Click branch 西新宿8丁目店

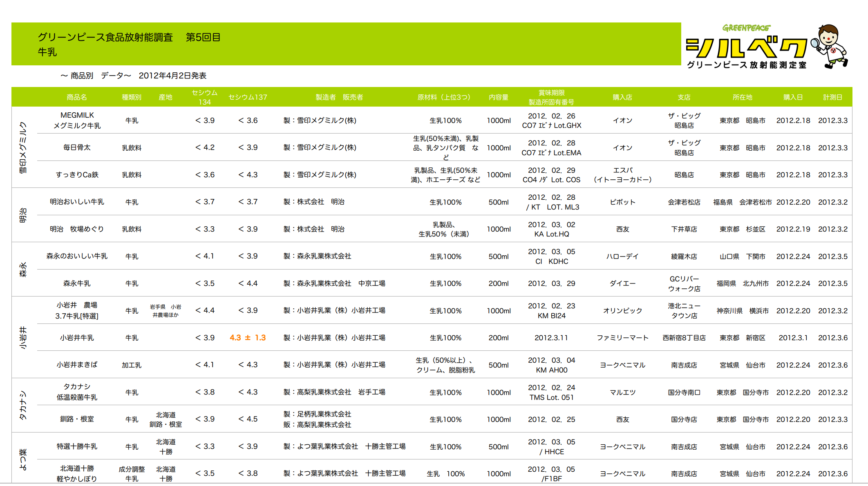pyautogui.click(x=684, y=338)
